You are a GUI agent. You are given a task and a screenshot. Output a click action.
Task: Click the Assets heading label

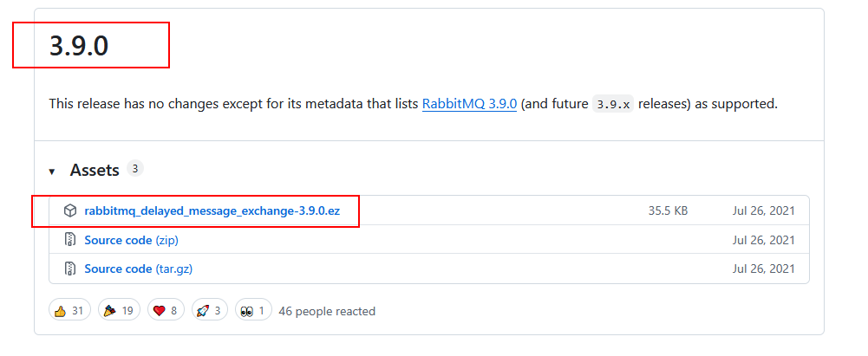click(x=95, y=171)
